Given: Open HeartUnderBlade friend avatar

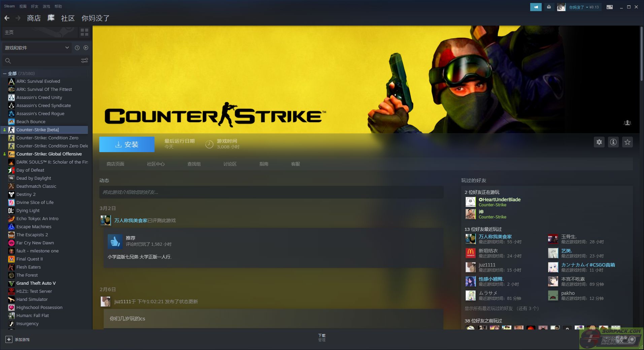Looking at the screenshot, I should (x=471, y=202).
